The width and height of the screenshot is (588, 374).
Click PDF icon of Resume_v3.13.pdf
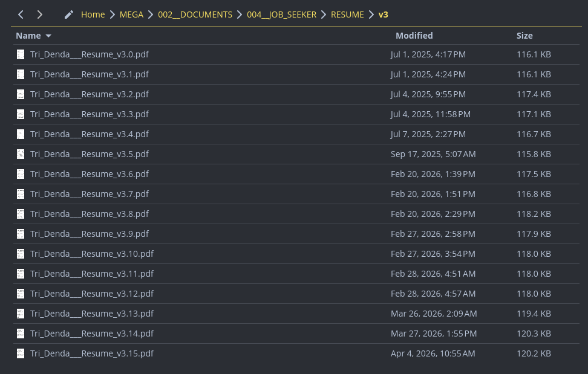[21, 314]
